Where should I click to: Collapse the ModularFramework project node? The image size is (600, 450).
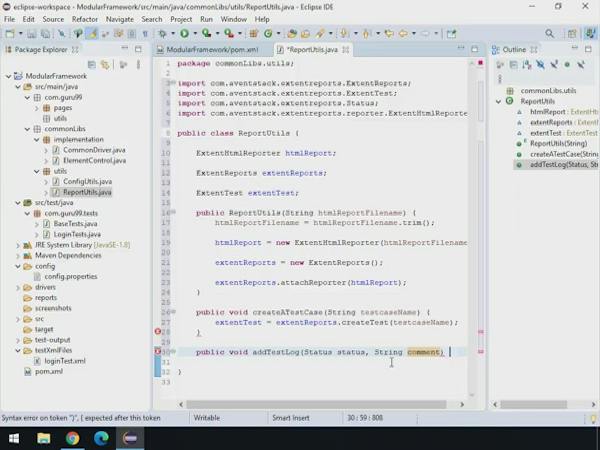click(x=8, y=76)
